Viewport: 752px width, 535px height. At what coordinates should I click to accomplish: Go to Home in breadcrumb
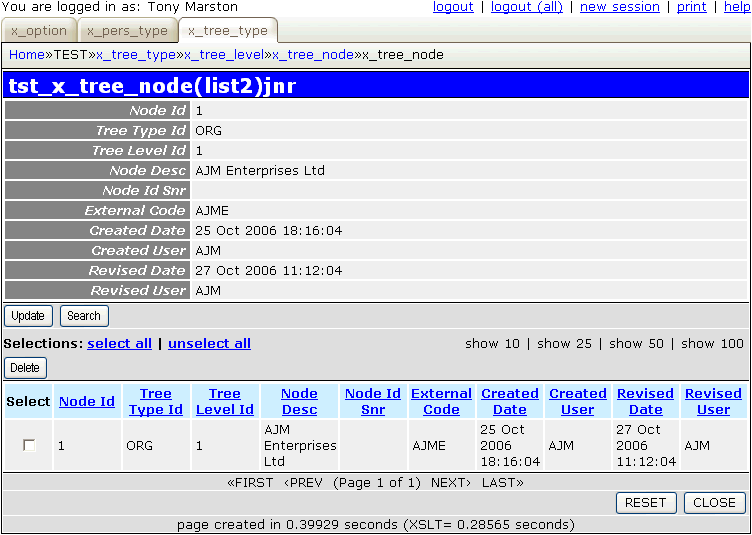pyautogui.click(x=27, y=54)
